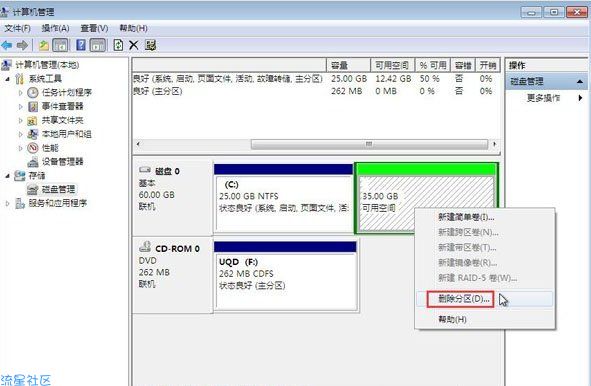Viewport: 591px width, 386px height.
Task: Select the 共享文件夹 folder icon
Action: (x=32, y=120)
